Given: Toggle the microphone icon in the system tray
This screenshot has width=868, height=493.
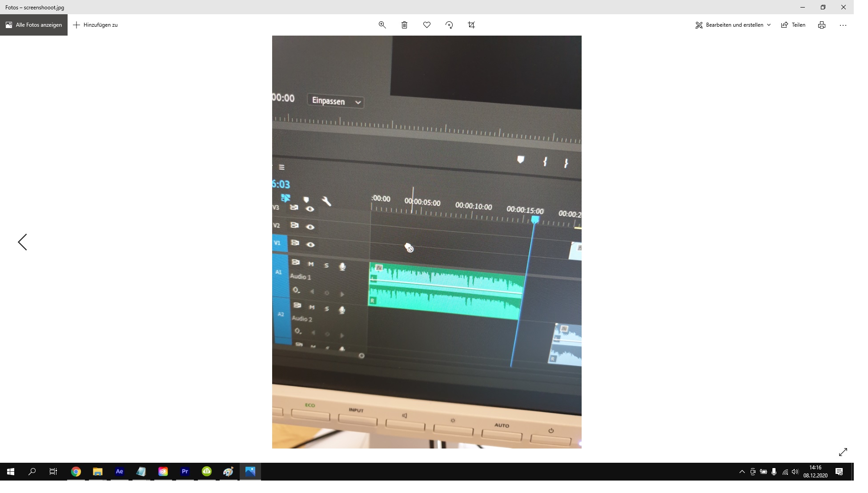Looking at the screenshot, I should [774, 472].
